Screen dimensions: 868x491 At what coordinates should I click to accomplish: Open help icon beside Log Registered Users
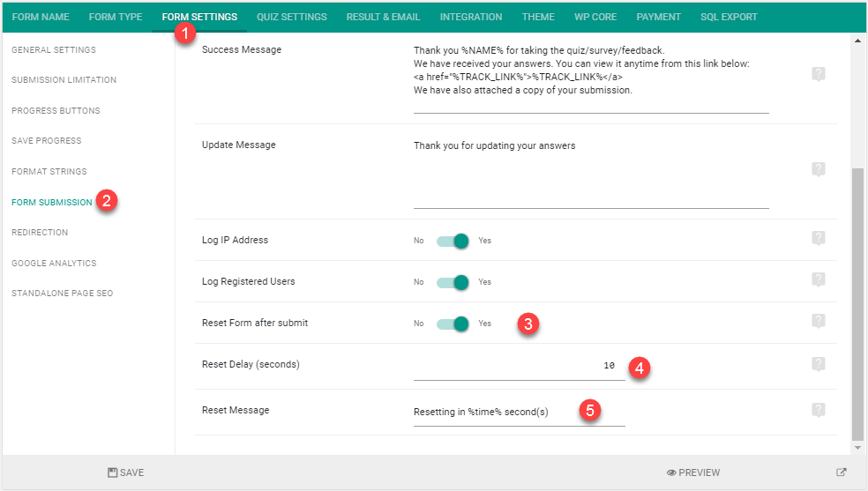[819, 279]
